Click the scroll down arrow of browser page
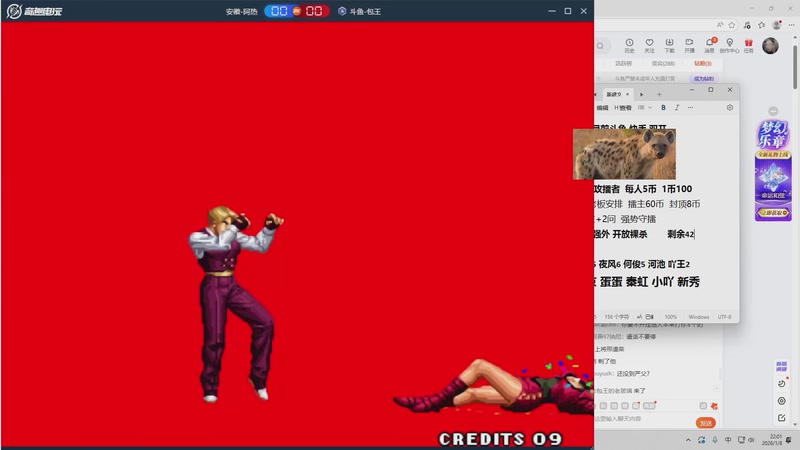800x450 pixels. click(795, 424)
